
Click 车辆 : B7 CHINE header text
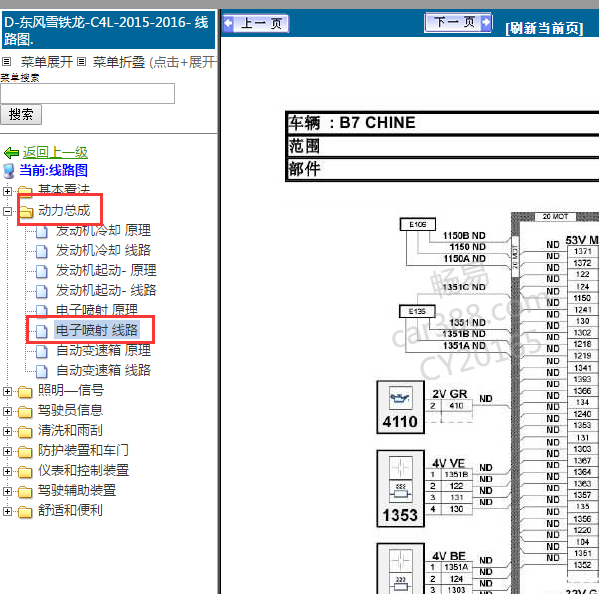(351, 123)
